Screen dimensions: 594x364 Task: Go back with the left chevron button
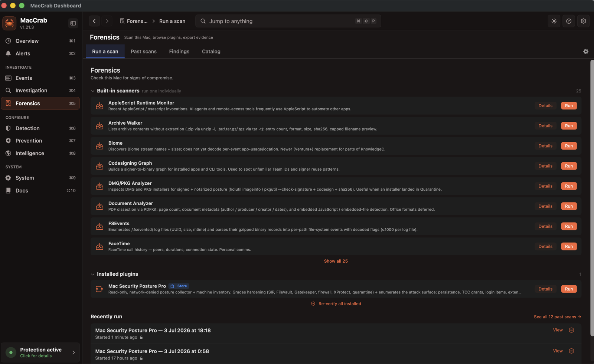94,21
